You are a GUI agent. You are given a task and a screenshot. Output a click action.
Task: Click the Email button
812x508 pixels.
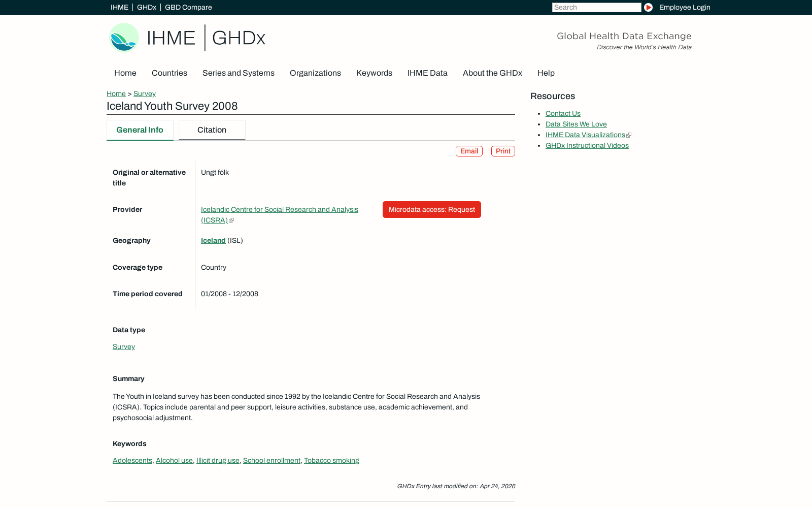[x=469, y=151]
